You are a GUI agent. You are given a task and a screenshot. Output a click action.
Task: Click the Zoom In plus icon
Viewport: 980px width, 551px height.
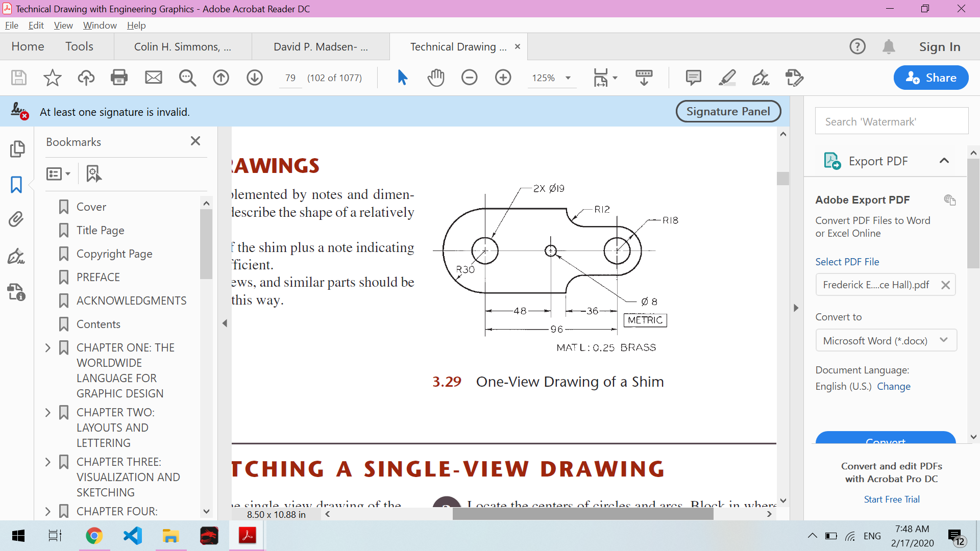pos(503,78)
